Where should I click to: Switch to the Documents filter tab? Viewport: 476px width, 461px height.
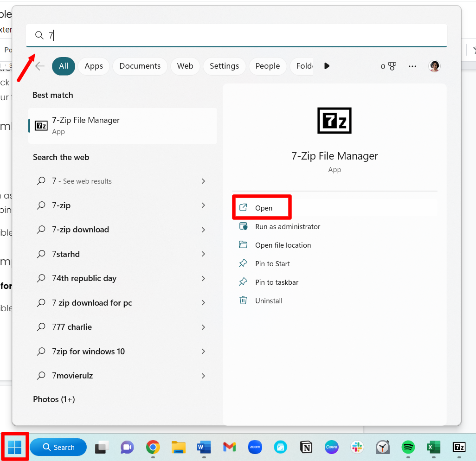(140, 66)
